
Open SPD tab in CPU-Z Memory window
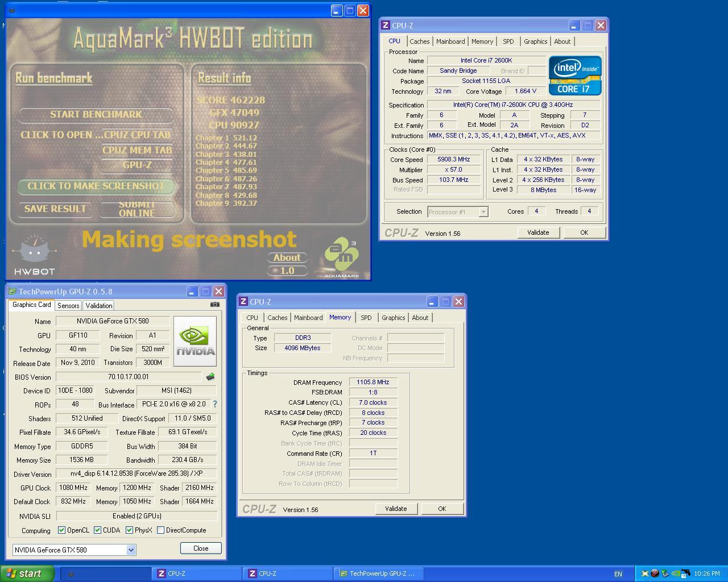pyautogui.click(x=366, y=318)
